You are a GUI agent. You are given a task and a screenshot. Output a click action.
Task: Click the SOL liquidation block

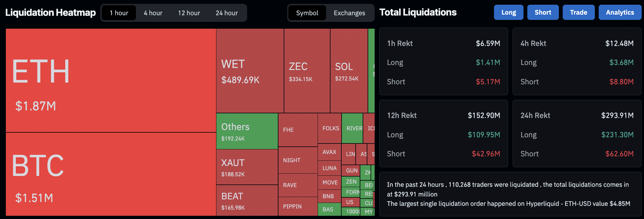tap(349, 70)
